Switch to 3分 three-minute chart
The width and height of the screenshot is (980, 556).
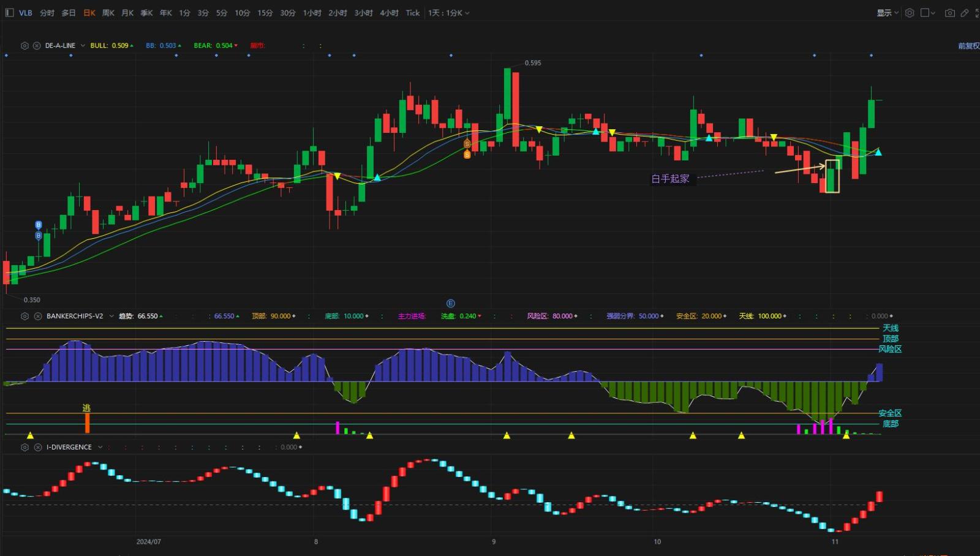pyautogui.click(x=203, y=12)
